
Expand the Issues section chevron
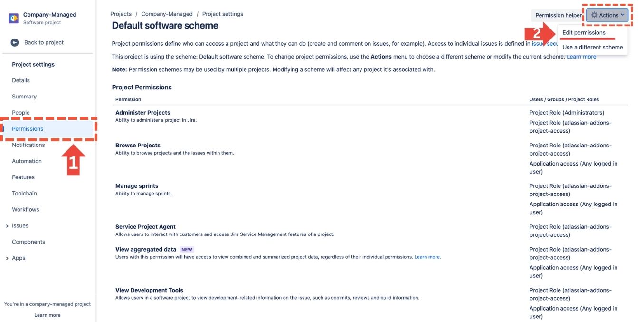(7, 226)
